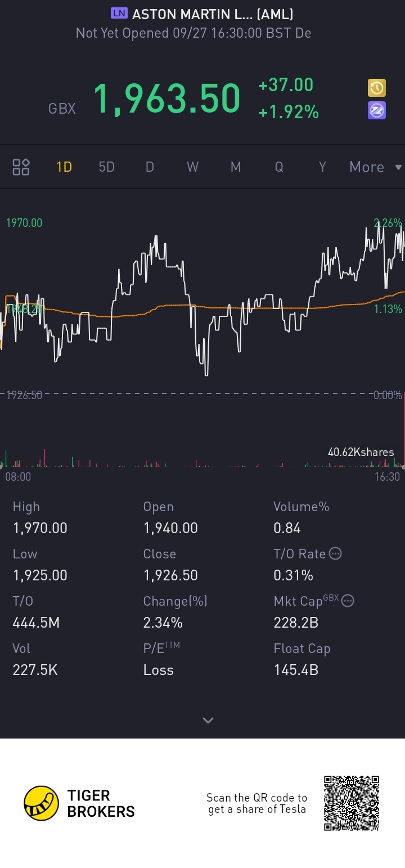
Task: Tap the Volume% value 0.84
Action: 287,528
